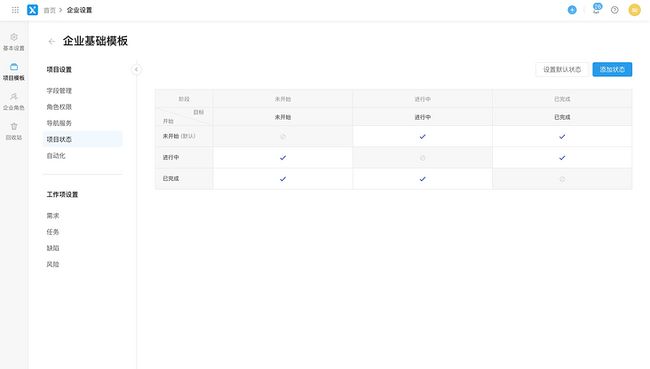This screenshot has height=369, width=650.
Task: Toggle transition from 已完成 to 进行中
Action: [x=422, y=179]
